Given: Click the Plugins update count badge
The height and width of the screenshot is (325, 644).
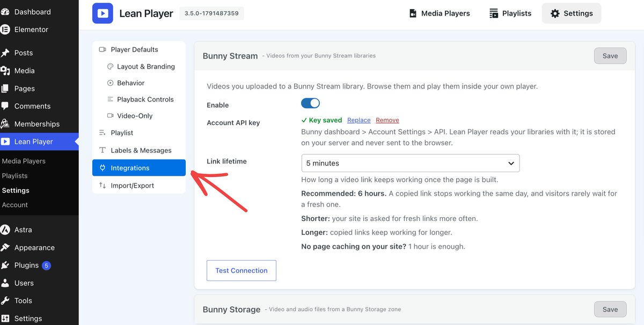Looking at the screenshot, I should pyautogui.click(x=47, y=265).
